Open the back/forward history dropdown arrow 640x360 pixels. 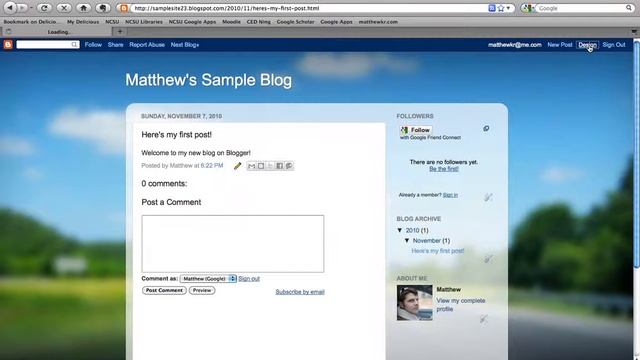click(x=31, y=8)
